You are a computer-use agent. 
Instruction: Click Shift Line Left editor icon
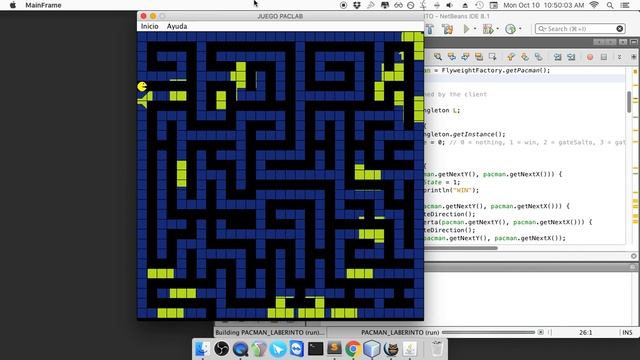pyautogui.click(x=558, y=57)
